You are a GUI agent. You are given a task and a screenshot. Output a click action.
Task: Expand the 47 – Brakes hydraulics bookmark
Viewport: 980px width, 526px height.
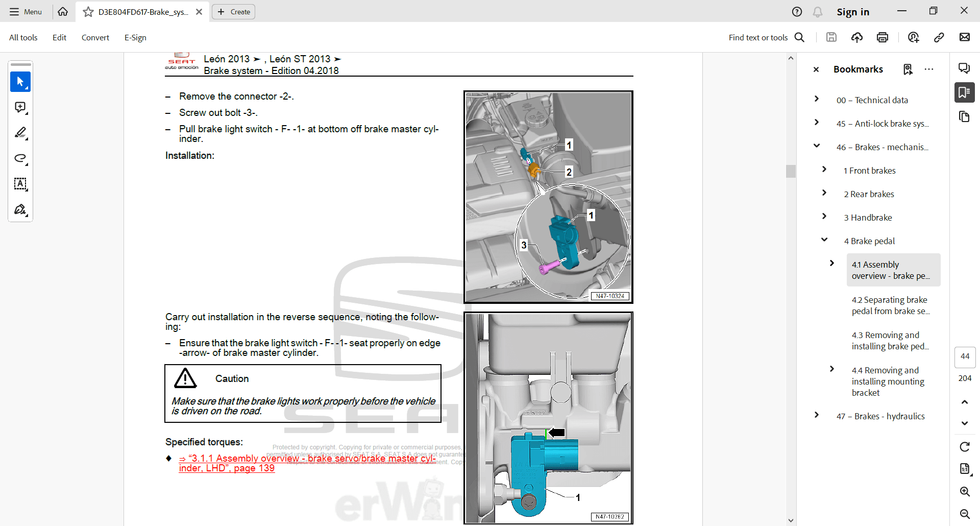[817, 415]
